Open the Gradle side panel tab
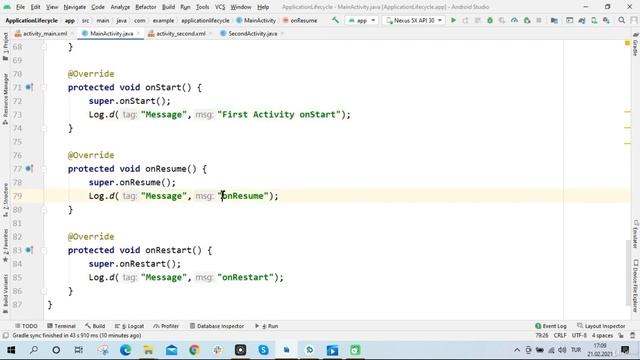640x360 pixels. (636, 45)
